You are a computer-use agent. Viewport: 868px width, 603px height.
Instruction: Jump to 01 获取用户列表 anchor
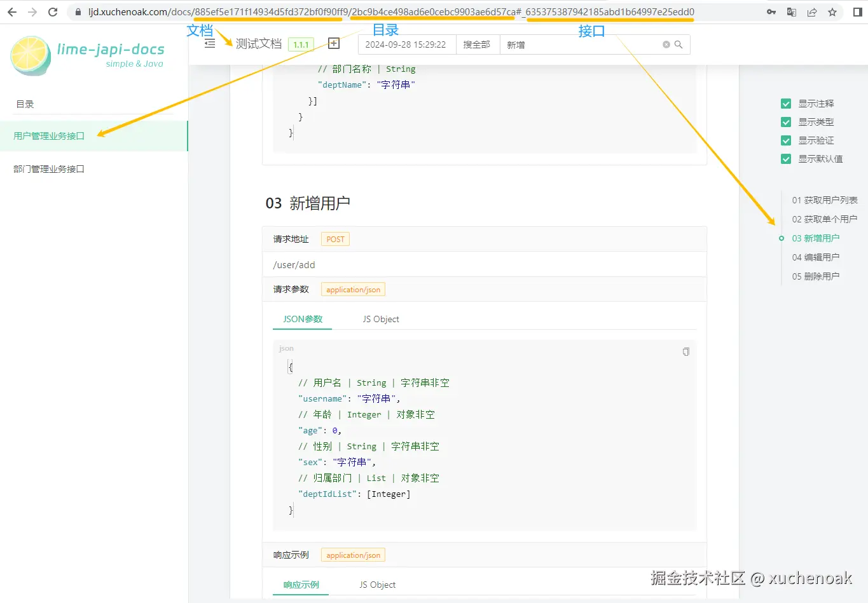click(825, 200)
